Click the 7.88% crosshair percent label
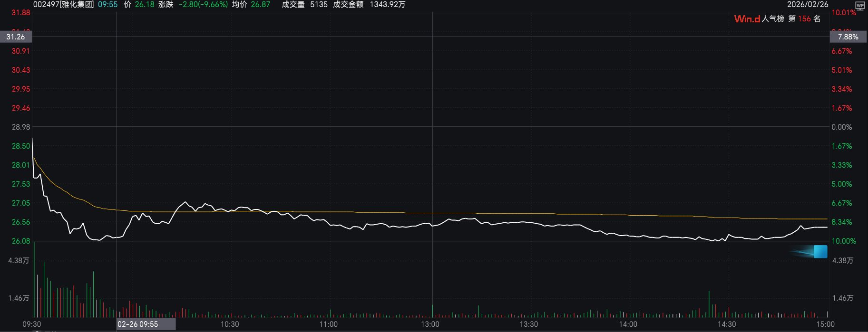This screenshot has width=868, height=332. tap(848, 37)
